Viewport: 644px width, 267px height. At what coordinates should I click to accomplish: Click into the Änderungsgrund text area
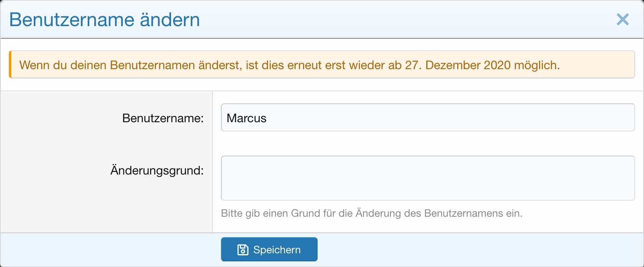pyautogui.click(x=427, y=178)
